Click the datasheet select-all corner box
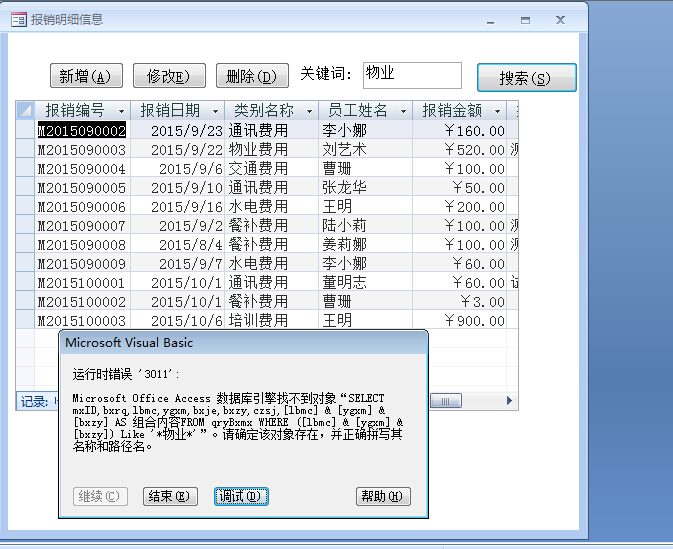 point(26,110)
